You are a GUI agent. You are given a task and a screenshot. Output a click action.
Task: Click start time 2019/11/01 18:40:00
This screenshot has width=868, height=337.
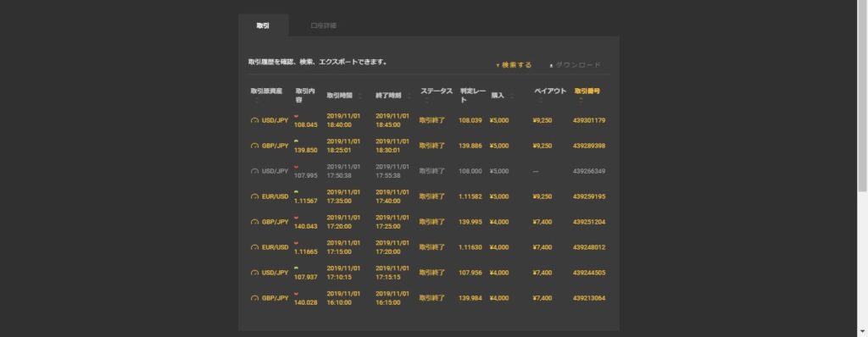343,120
